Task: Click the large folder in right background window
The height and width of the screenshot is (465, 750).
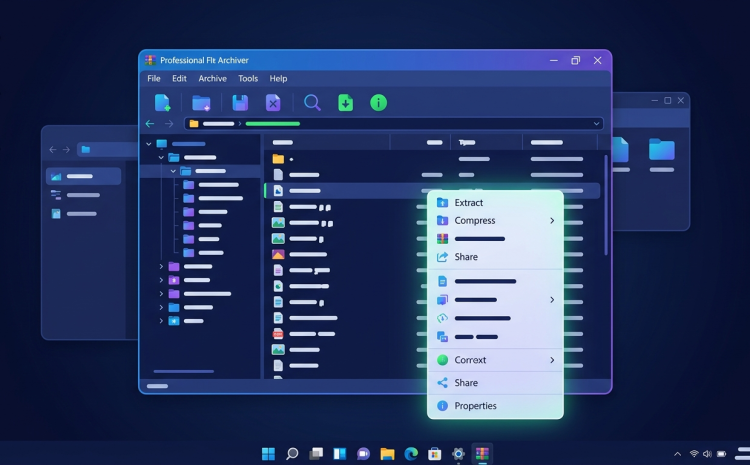Action: (662, 149)
